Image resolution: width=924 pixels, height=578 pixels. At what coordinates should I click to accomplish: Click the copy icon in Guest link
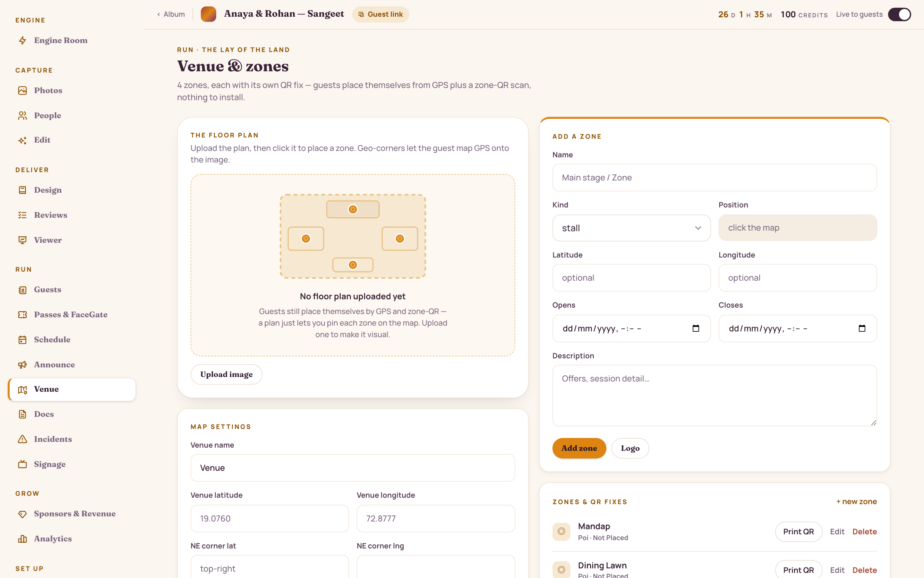tap(361, 14)
